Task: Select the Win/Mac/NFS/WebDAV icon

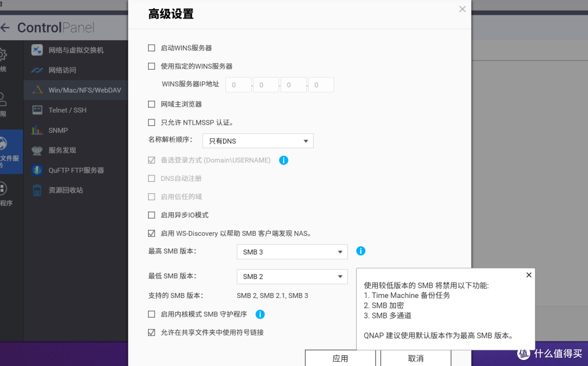Action: pyautogui.click(x=37, y=90)
